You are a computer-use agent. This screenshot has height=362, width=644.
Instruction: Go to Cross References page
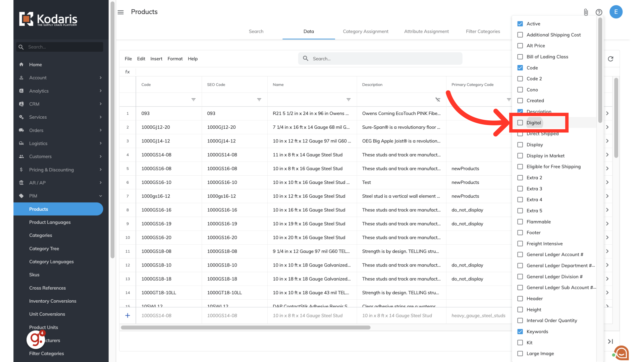click(x=47, y=288)
